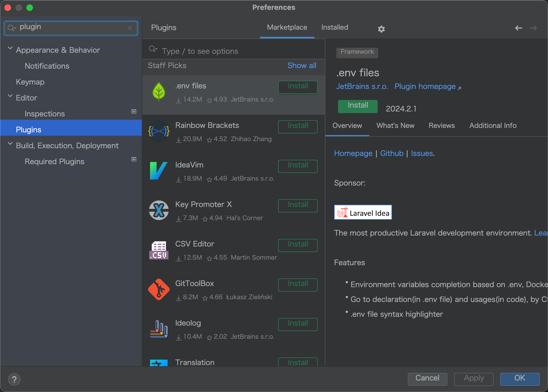This screenshot has width=548, height=392.
Task: Click the CSV Editor plugin icon
Action: (x=159, y=250)
